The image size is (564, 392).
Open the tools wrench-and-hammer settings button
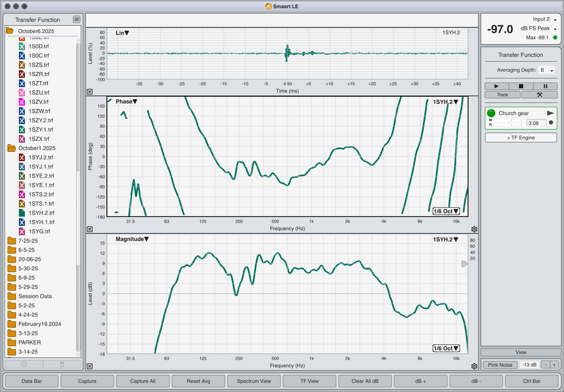(x=539, y=95)
